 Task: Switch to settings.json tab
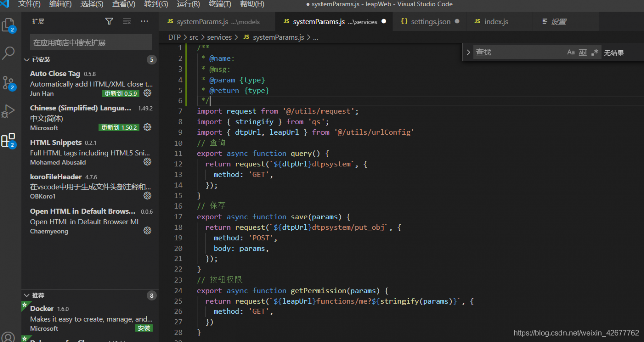[430, 22]
